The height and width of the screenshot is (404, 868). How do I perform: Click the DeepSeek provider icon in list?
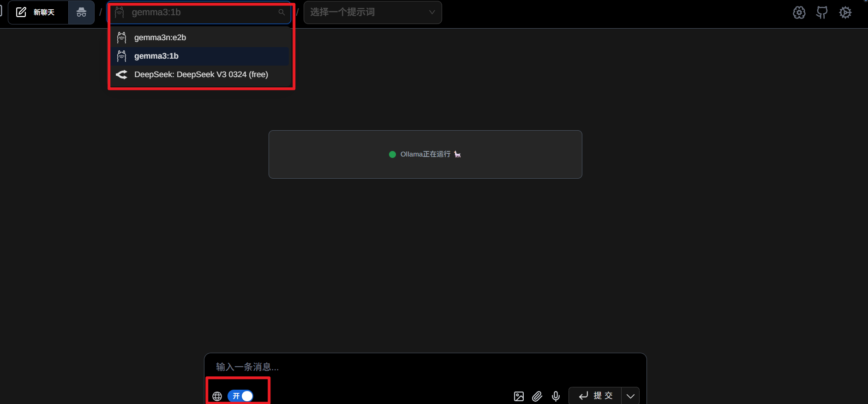click(121, 74)
